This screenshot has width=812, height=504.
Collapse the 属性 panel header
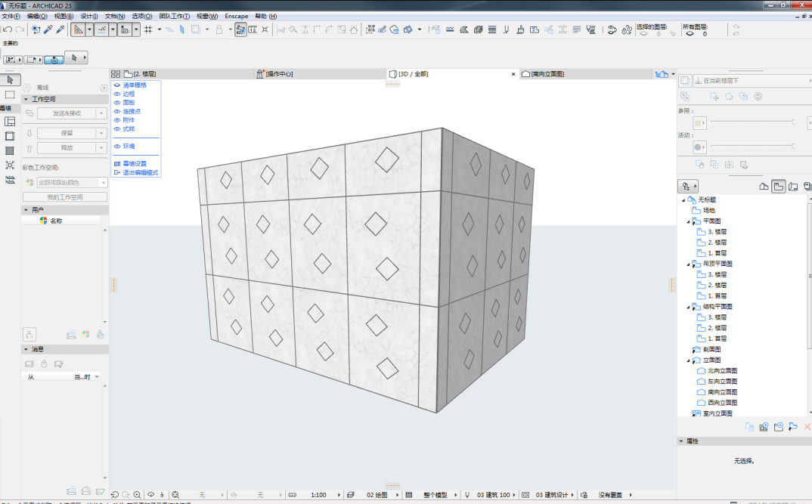click(681, 441)
